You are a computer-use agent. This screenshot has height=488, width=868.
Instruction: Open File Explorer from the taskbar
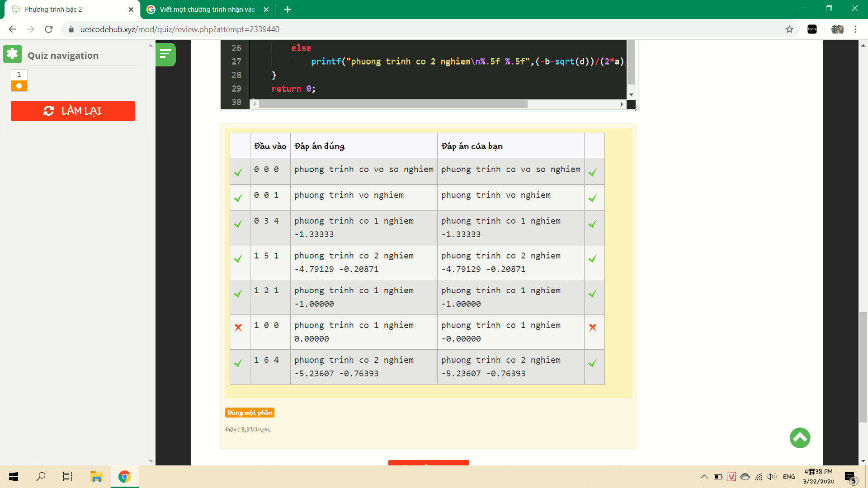pos(96,477)
